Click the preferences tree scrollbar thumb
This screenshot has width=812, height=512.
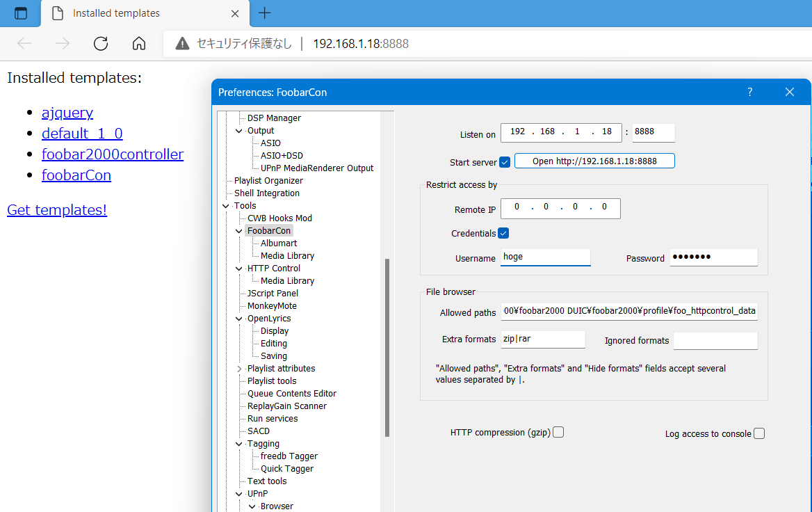(x=387, y=347)
